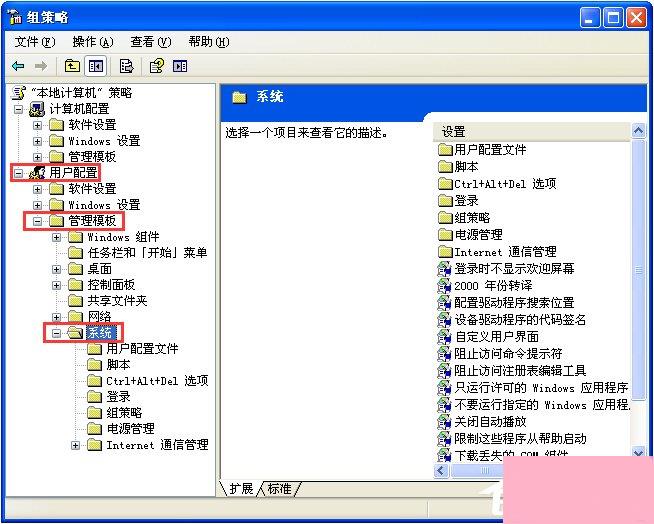Viewport: 654px width, 524px height.
Task: Click the horizontal scrollbar left arrow
Action: click(x=441, y=471)
